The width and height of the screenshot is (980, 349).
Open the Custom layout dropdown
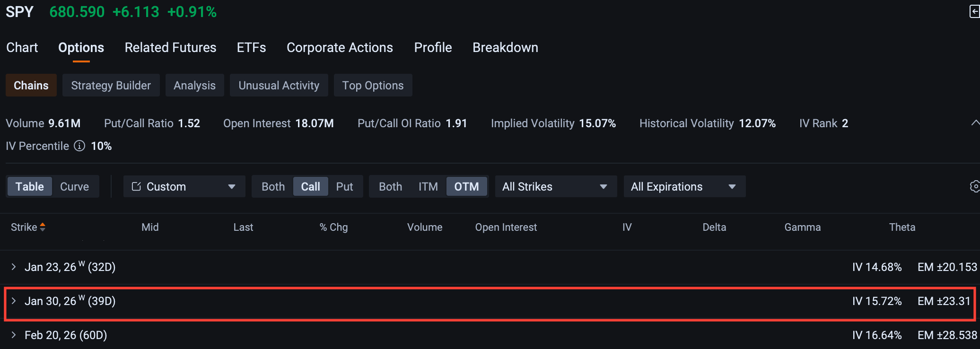point(184,186)
